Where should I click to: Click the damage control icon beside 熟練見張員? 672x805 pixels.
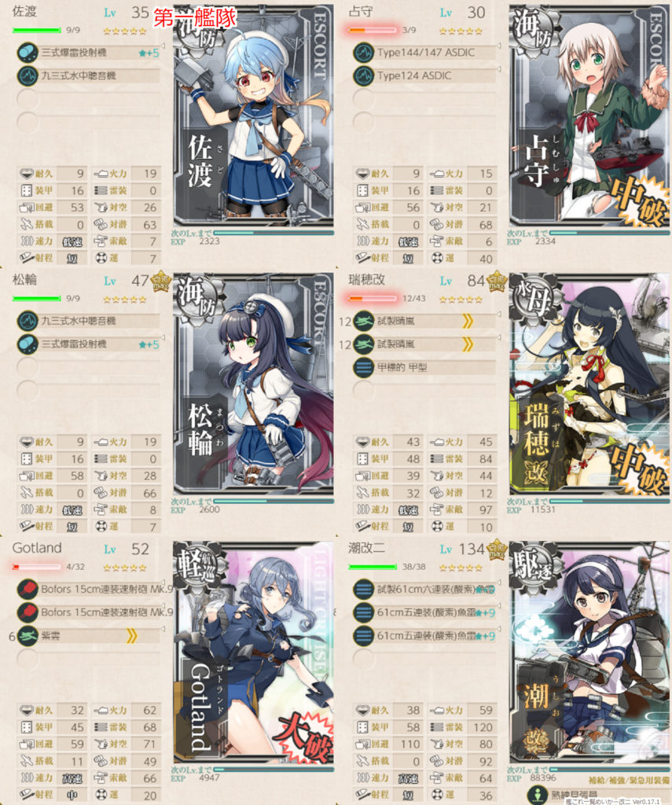coord(538,796)
